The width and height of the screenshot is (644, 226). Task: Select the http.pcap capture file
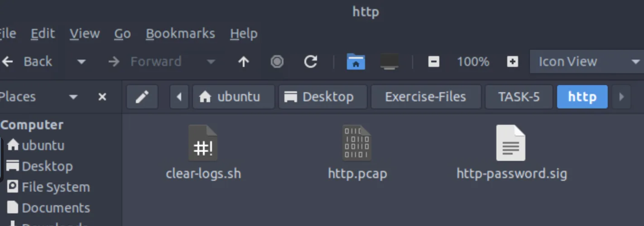[x=357, y=144]
